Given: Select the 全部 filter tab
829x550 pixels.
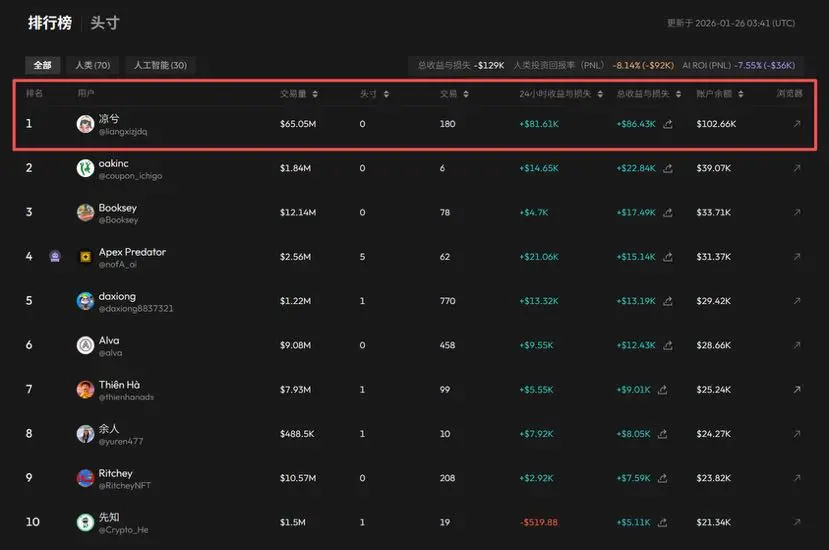Looking at the screenshot, I should click(42, 65).
